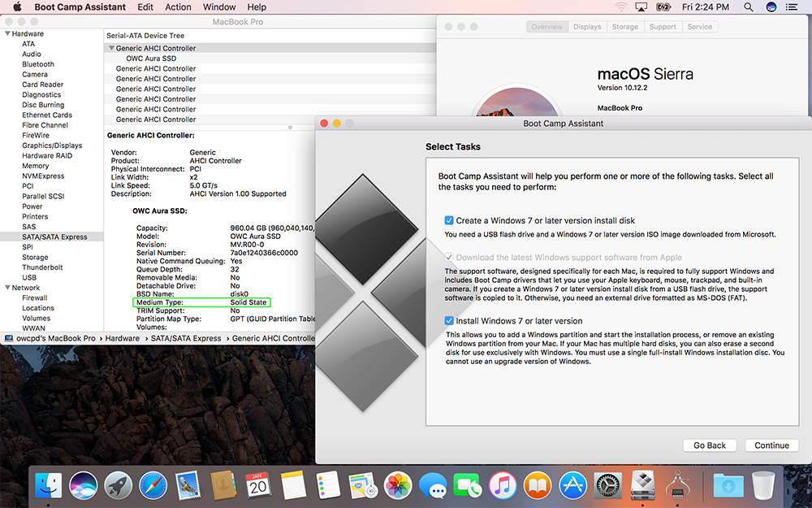The width and height of the screenshot is (812, 508).
Task: Click System Information chip icon in Dock
Action: click(677, 486)
